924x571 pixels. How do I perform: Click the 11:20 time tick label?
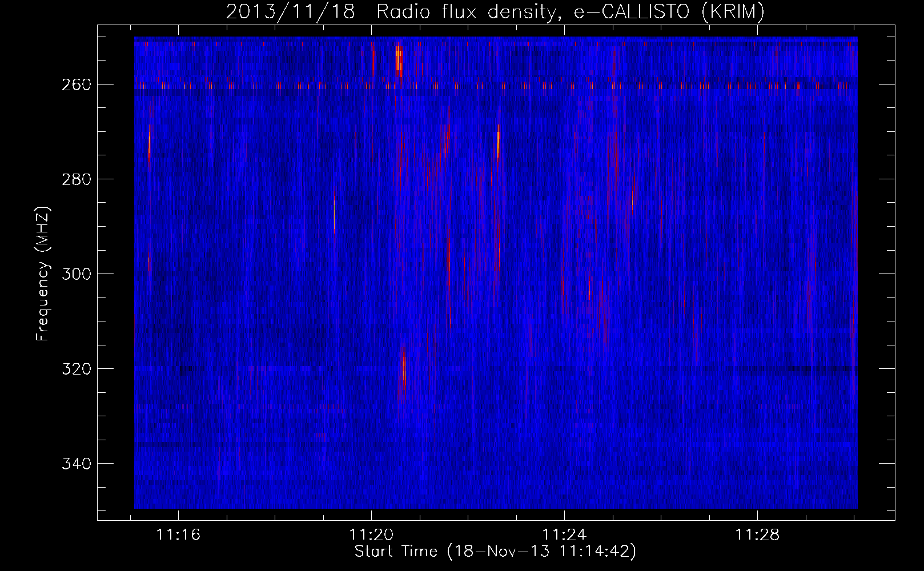372,535
